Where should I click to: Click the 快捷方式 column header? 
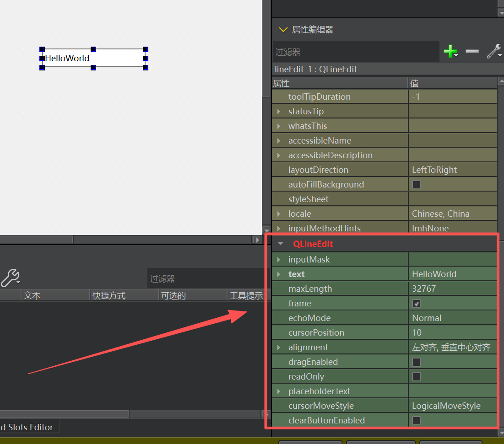pos(125,295)
